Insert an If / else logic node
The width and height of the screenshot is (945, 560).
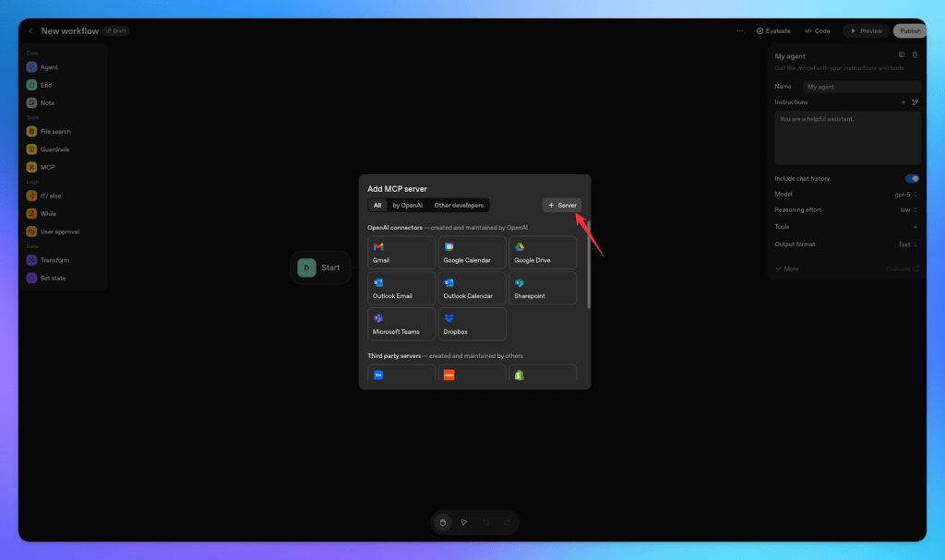52,195
